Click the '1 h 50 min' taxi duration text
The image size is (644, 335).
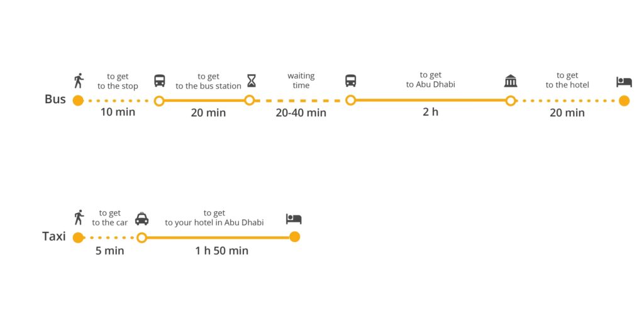pyautogui.click(x=221, y=251)
